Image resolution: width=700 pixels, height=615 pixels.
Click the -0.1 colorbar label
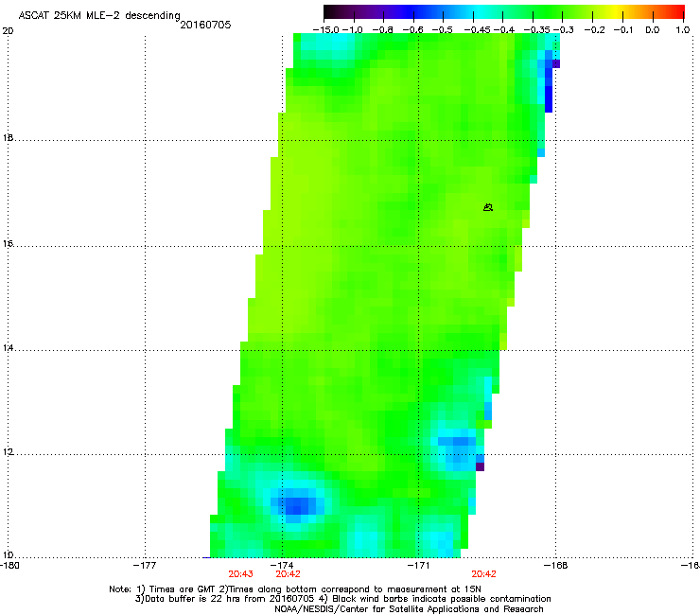[x=623, y=30]
